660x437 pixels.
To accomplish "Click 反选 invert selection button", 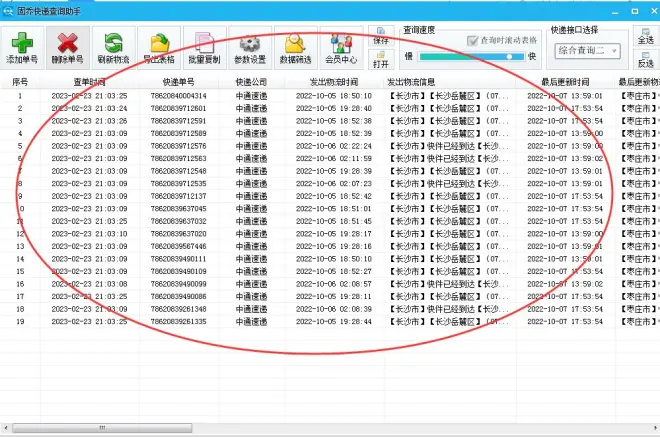I will click(x=646, y=58).
